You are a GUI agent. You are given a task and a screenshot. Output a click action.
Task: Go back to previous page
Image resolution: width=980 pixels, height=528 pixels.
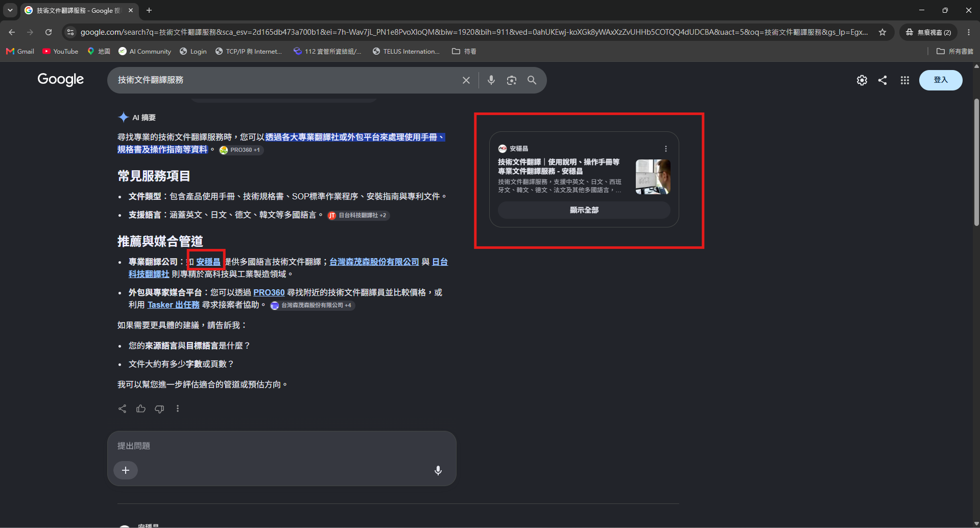click(12, 32)
